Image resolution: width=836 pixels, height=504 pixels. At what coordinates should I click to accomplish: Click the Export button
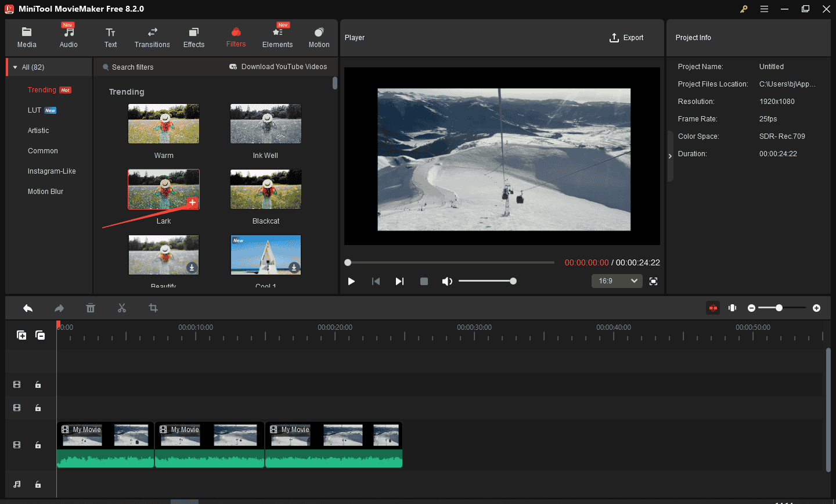pyautogui.click(x=626, y=38)
